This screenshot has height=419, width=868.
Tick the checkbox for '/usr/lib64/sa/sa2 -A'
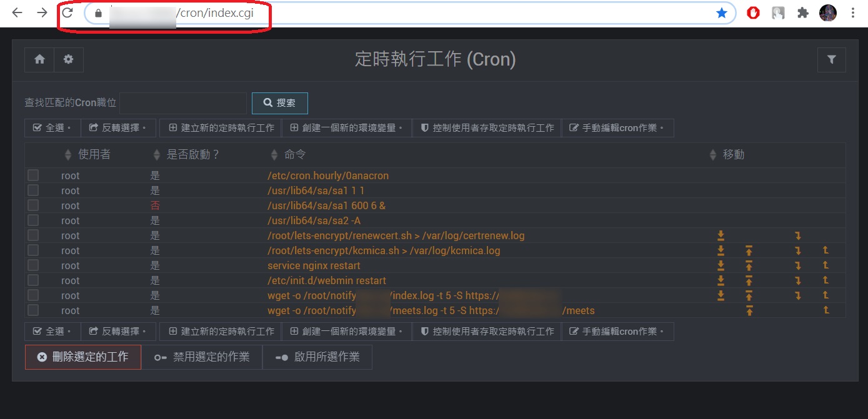pyautogui.click(x=33, y=220)
